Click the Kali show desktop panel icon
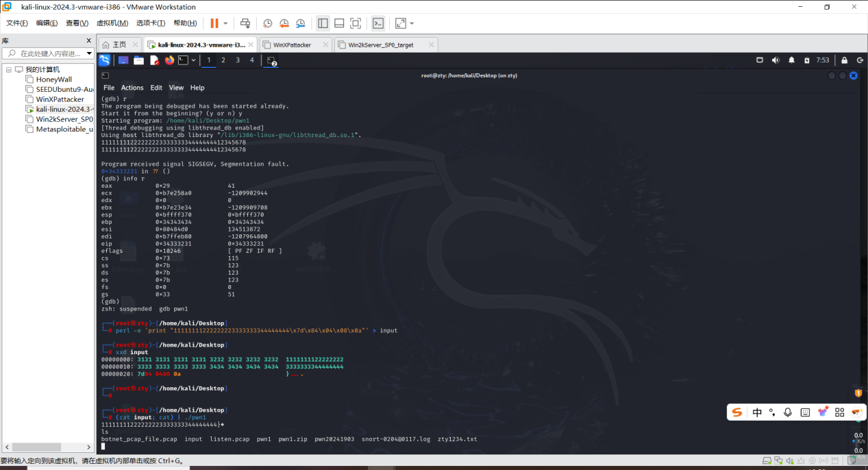The height and width of the screenshot is (470, 868). click(x=123, y=60)
